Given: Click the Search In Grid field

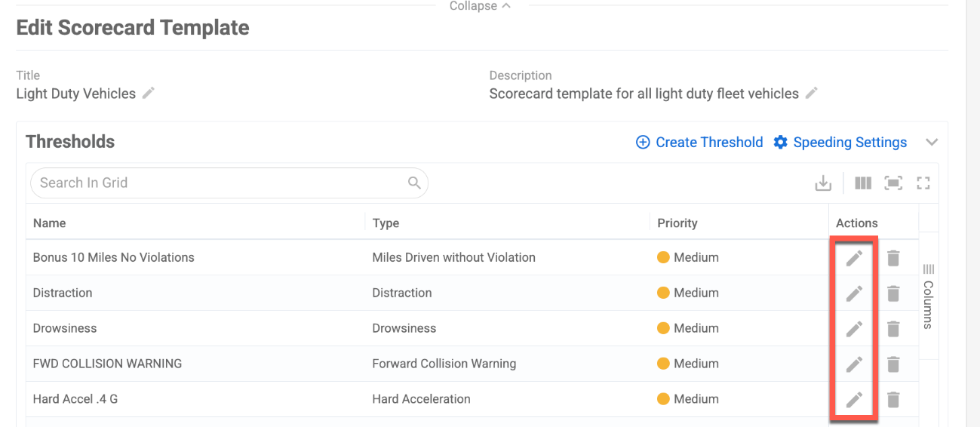Looking at the screenshot, I should [229, 183].
